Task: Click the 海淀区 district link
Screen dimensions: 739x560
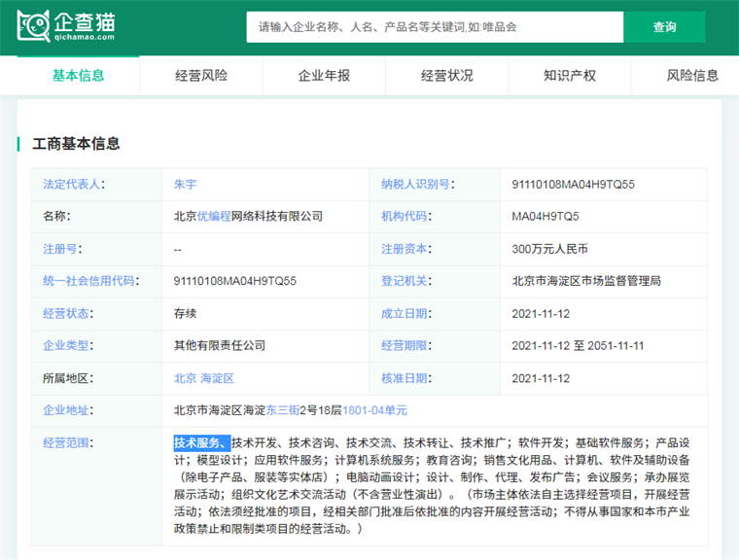Action: (x=217, y=378)
